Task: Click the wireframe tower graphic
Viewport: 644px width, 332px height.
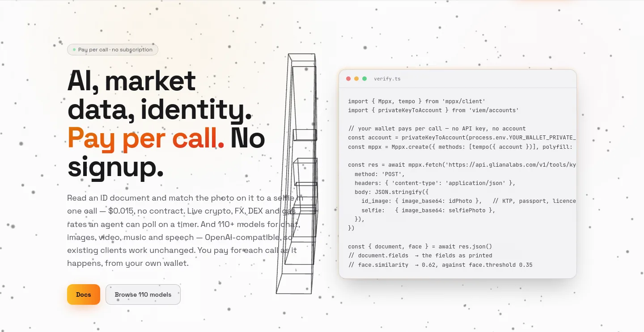Action: point(298,174)
